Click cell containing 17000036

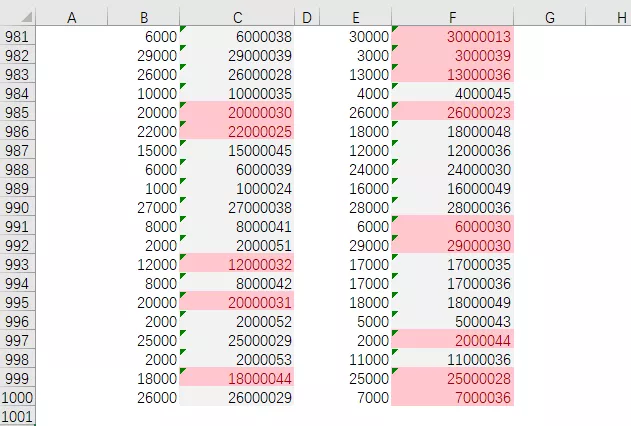point(452,284)
